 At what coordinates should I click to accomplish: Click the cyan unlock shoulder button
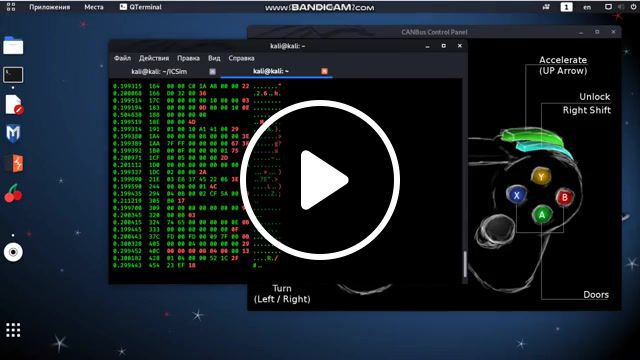(x=545, y=149)
